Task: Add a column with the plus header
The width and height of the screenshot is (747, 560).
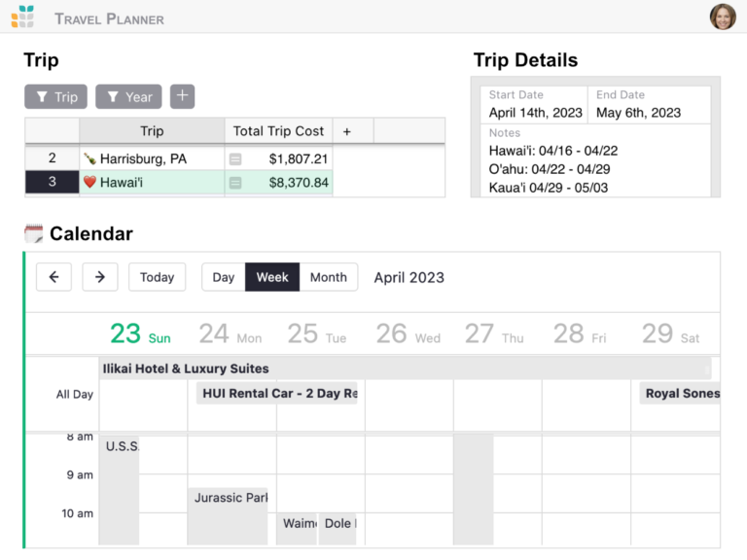Action: pyautogui.click(x=346, y=131)
